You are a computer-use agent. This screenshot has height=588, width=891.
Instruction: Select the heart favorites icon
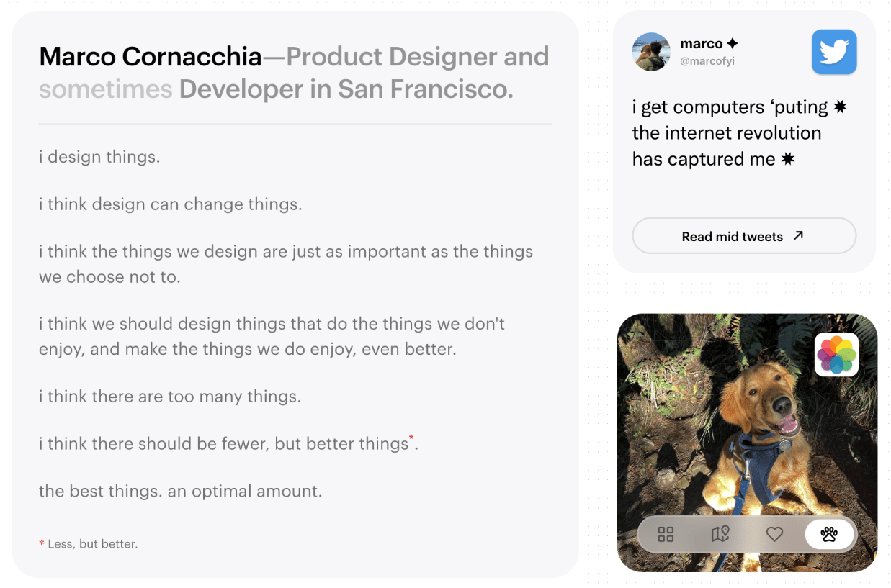pyautogui.click(x=774, y=534)
